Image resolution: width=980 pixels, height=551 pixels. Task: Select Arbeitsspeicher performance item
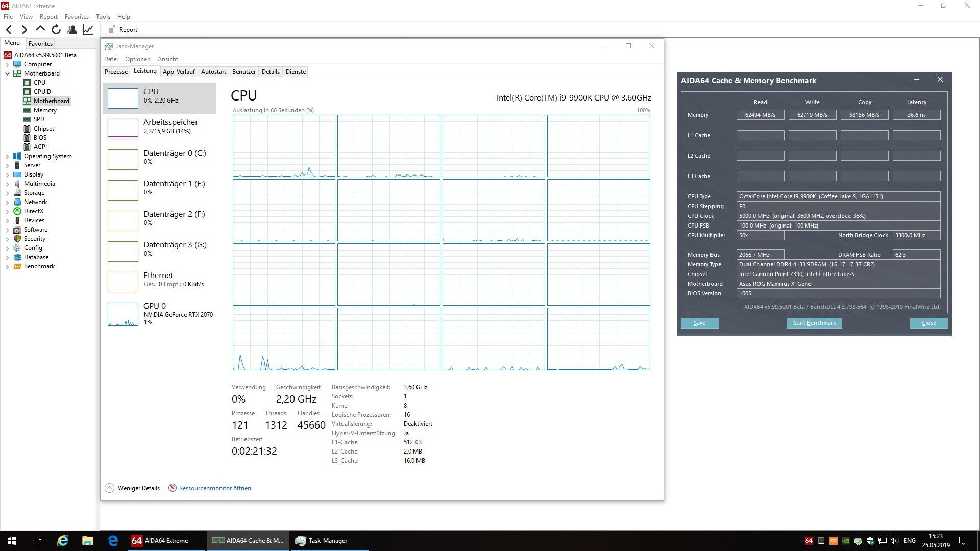coord(160,129)
